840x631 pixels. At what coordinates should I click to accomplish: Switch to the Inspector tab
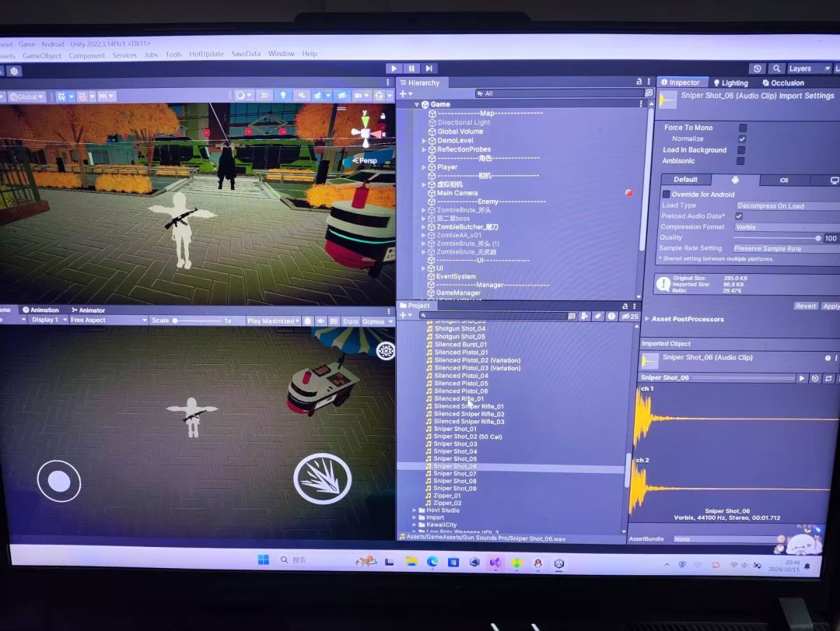click(681, 82)
